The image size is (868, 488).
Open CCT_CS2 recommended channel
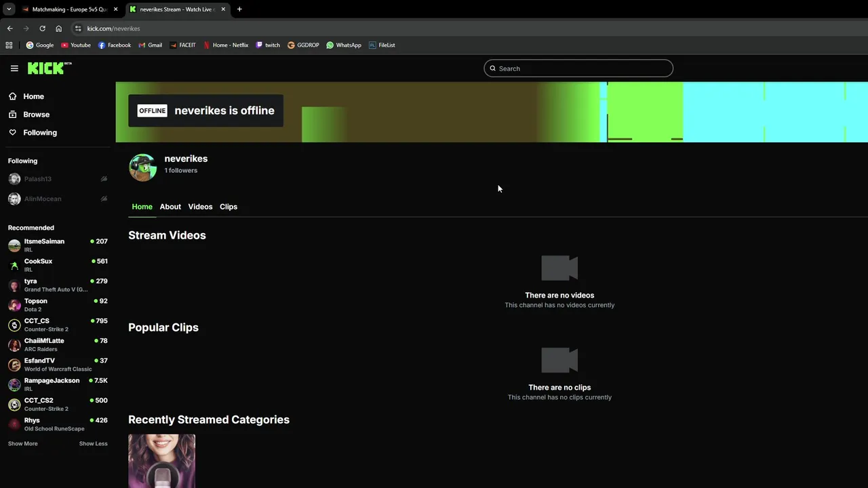[58, 405]
